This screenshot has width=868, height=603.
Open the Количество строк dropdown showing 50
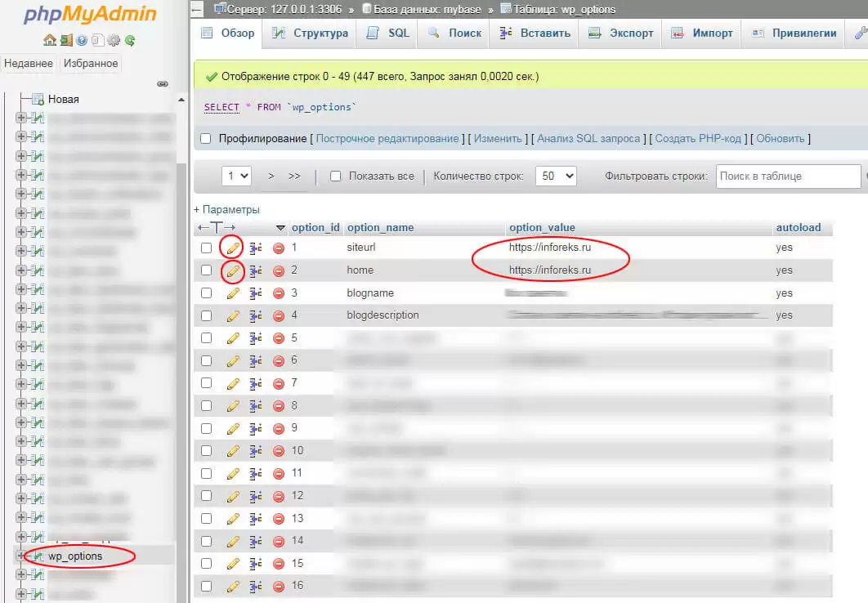556,176
